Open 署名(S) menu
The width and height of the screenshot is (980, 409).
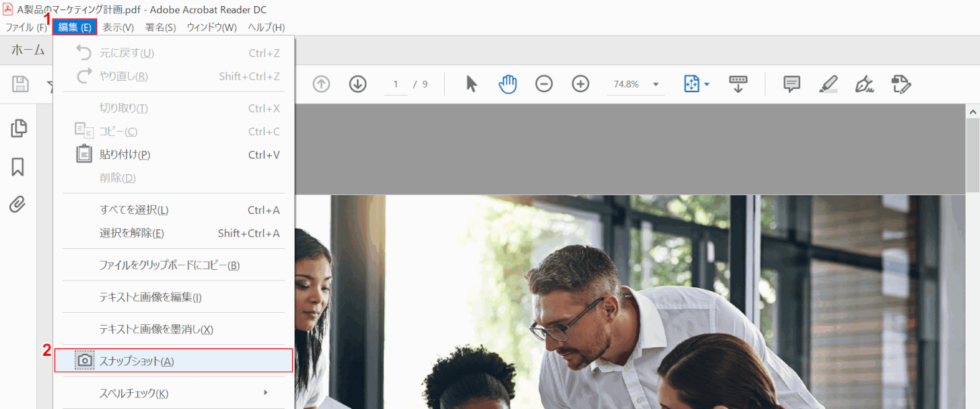click(161, 27)
